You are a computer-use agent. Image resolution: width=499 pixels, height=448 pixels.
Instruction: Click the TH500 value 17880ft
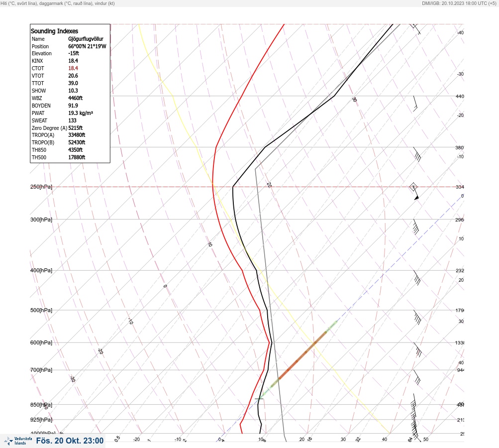pyautogui.click(x=77, y=157)
